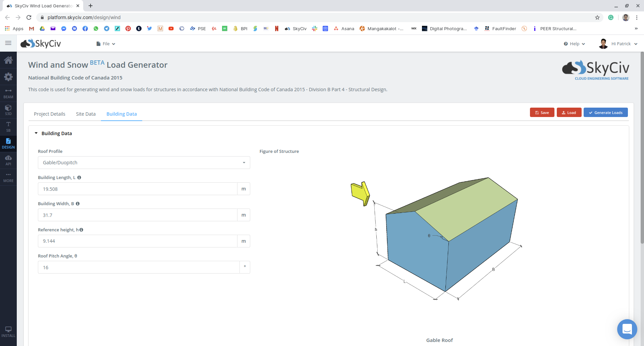
Task: Open the chat support bubble
Action: (x=627, y=329)
